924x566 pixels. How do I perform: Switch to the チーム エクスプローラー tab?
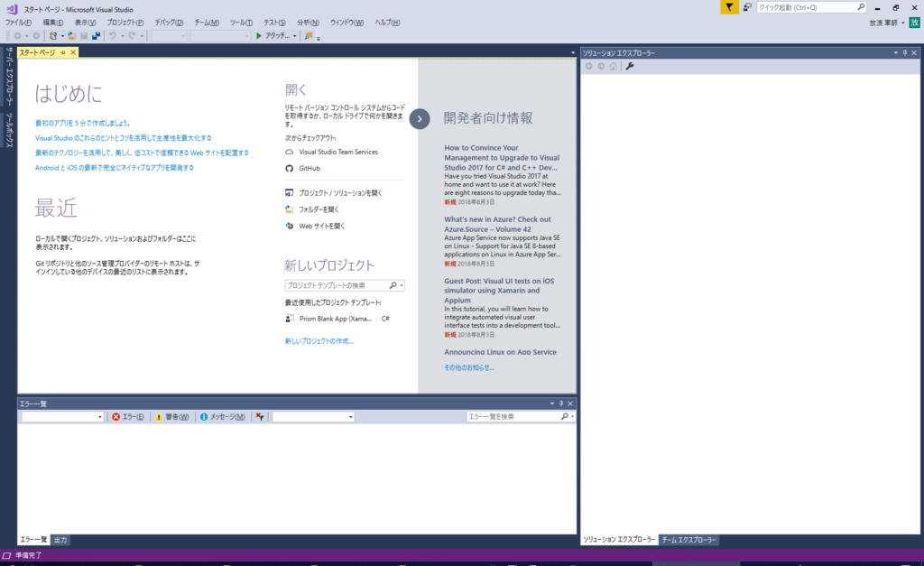pos(688,540)
